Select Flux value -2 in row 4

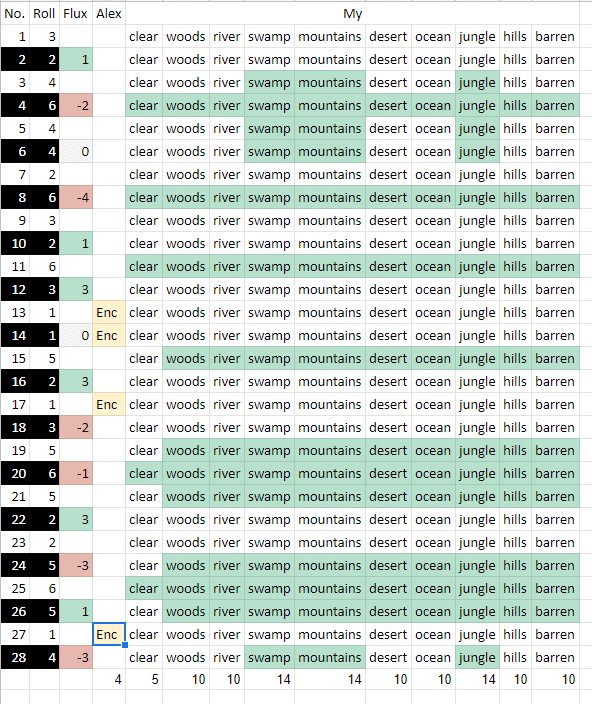coord(76,106)
